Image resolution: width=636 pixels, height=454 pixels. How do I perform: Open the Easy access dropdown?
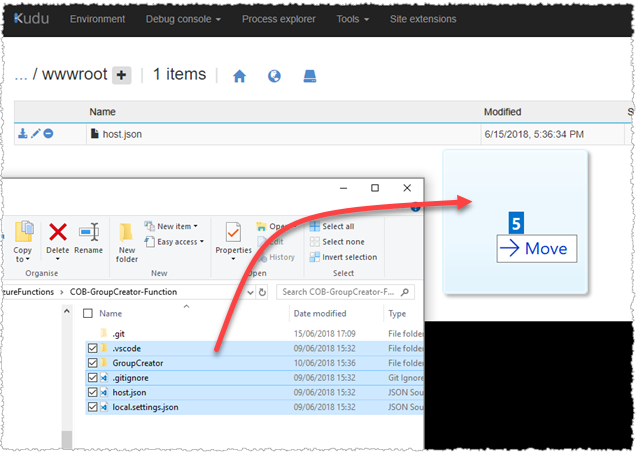(x=174, y=242)
